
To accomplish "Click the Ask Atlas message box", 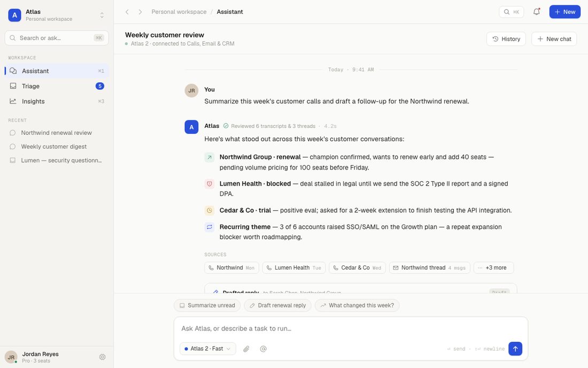I will coord(351,328).
